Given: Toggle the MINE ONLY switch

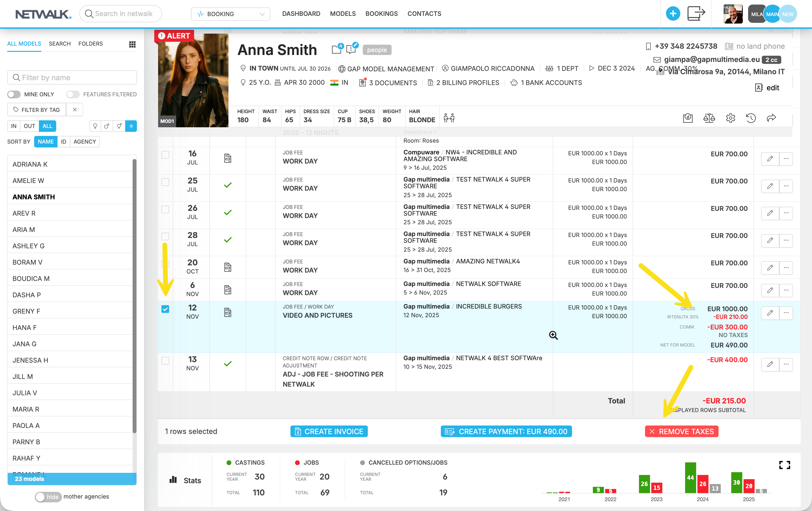Looking at the screenshot, I should [x=14, y=94].
